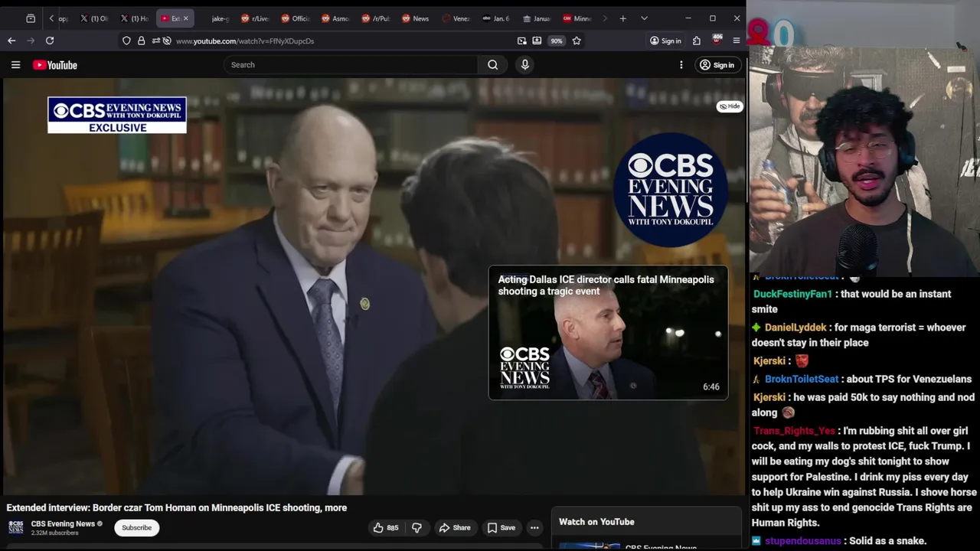The height and width of the screenshot is (551, 980).
Task: Open the Firefox extensions puzzle icon
Action: coord(697,41)
